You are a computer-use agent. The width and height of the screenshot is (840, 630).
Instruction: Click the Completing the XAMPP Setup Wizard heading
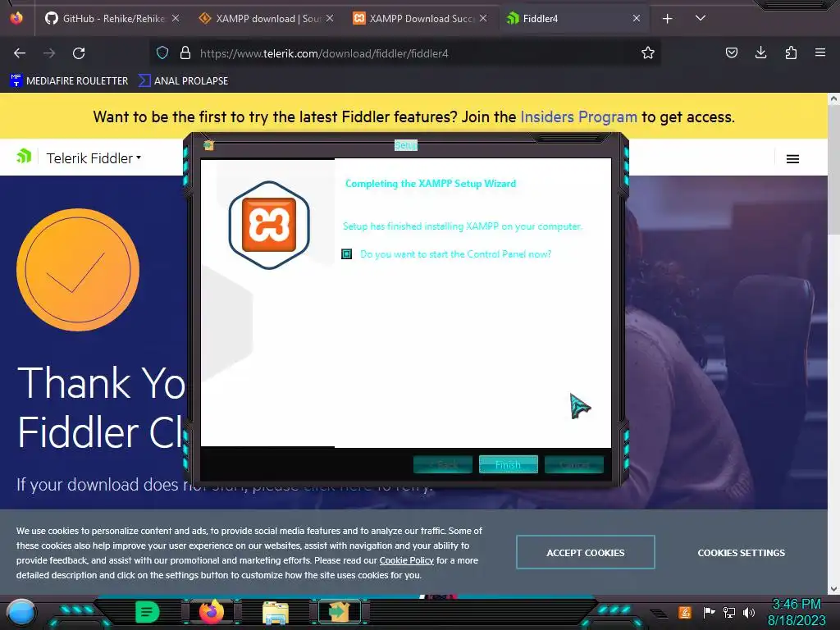click(x=431, y=184)
